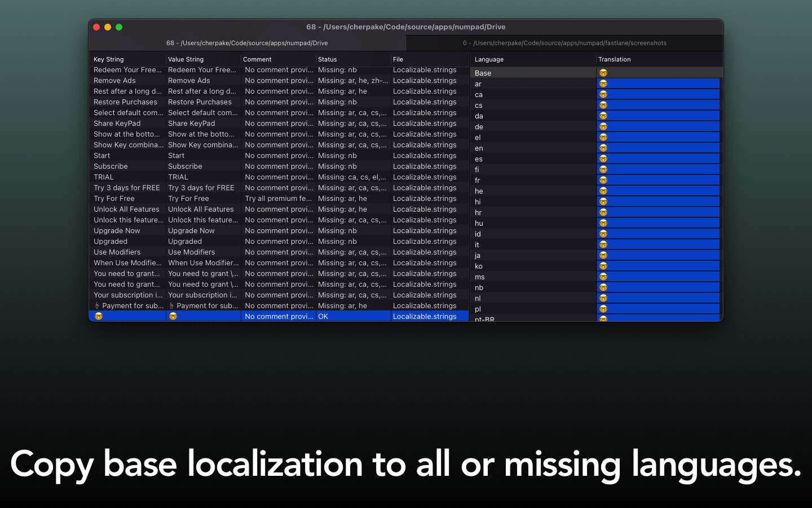Click the emoji translation for pl
Image resolution: width=812 pixels, height=508 pixels.
coord(603,309)
